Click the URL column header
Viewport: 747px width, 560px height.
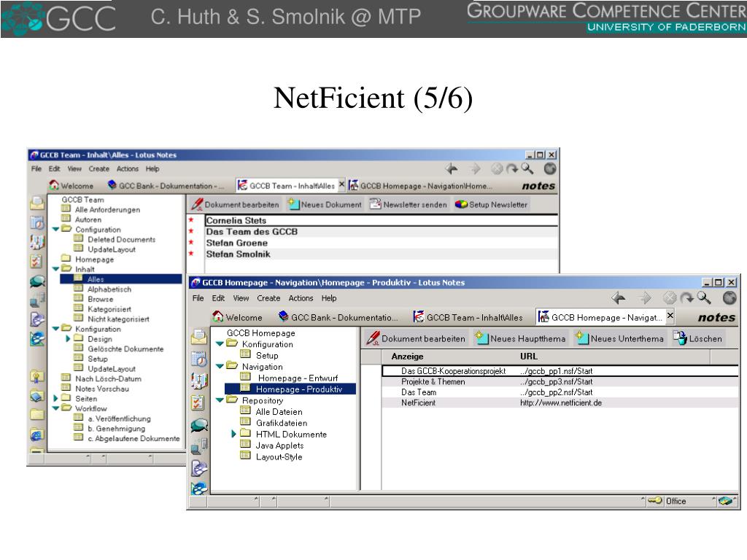pyautogui.click(x=529, y=356)
